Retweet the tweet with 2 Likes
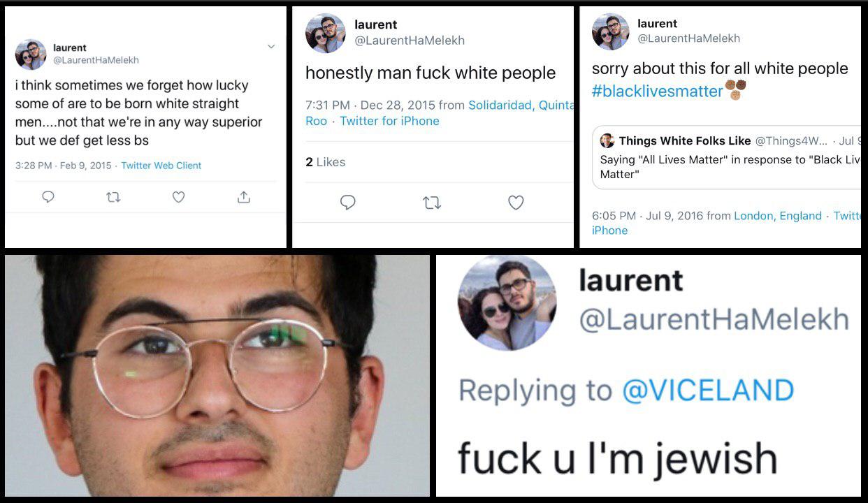868x503 pixels. (432, 203)
